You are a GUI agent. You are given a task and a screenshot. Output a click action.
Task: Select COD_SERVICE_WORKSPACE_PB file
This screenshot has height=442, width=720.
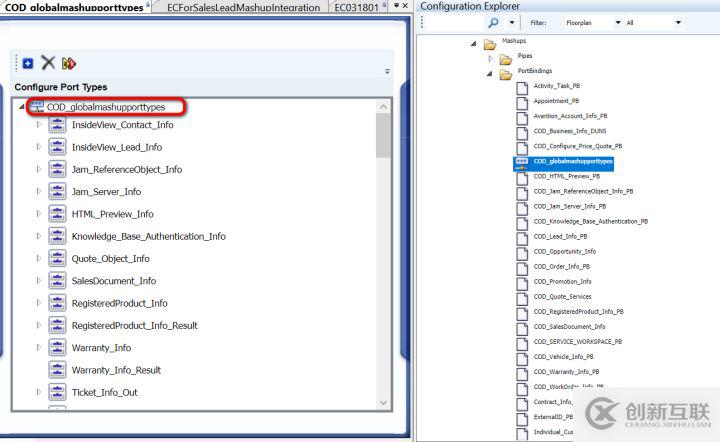578,341
